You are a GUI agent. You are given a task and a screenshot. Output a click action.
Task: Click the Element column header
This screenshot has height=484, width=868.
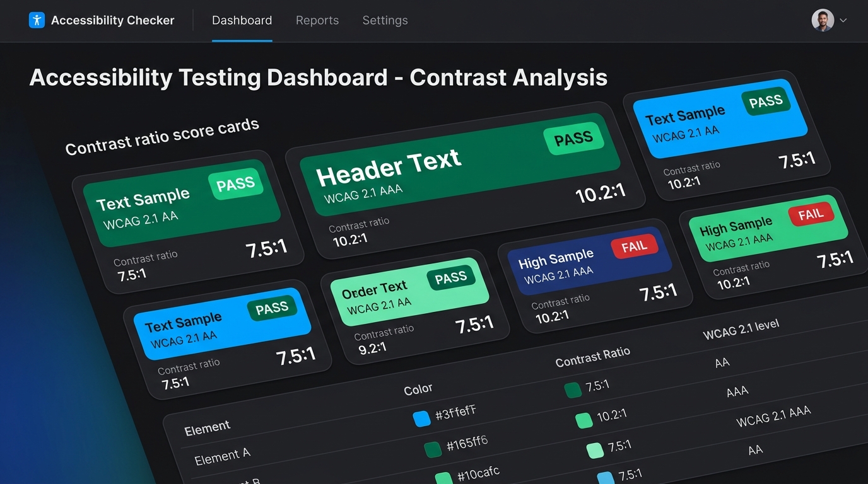208,428
